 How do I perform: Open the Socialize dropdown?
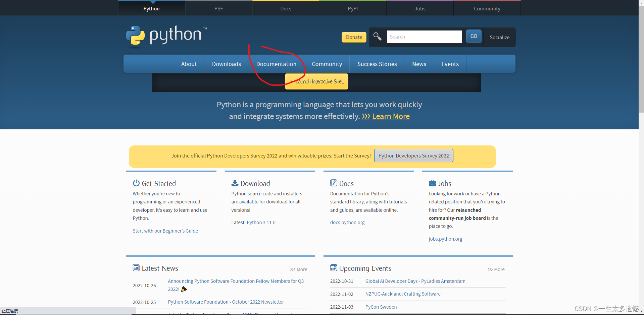tap(499, 37)
